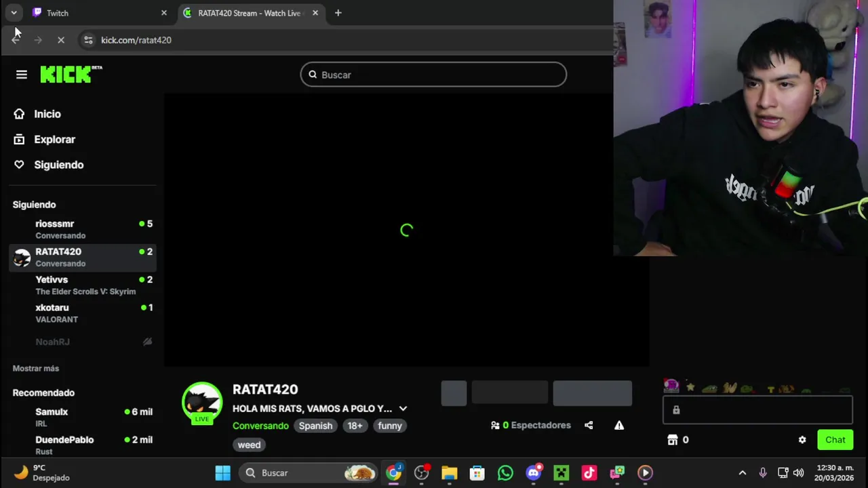Open Minecraft launcher from taskbar
This screenshot has width=868, height=488.
pos(561,472)
